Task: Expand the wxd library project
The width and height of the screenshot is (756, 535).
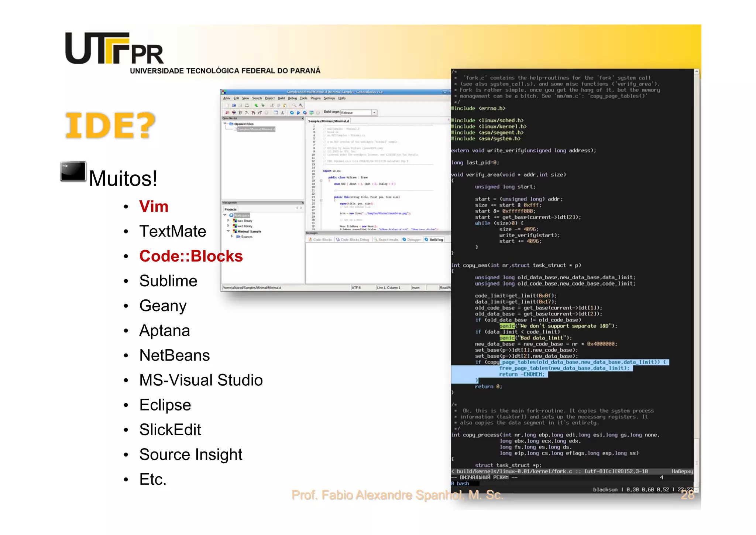Action: coord(228,226)
